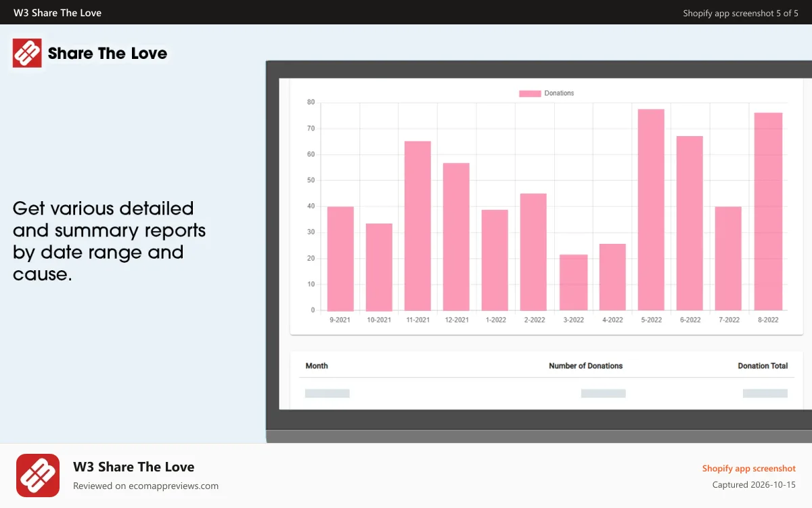Screen dimensions: 812x508
Task: Click Shopify app screenshot 5 of 5 text
Action: pyautogui.click(x=741, y=13)
